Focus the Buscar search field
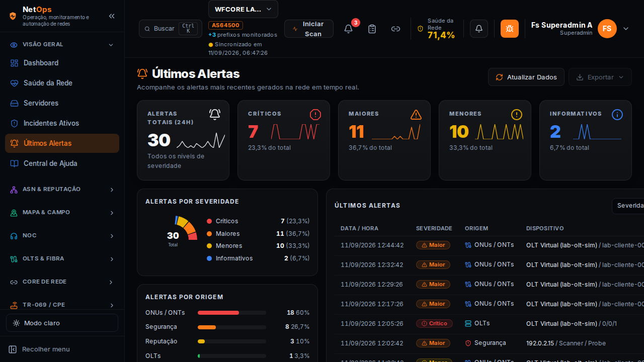This screenshot has height=362, width=644. pyautogui.click(x=171, y=29)
